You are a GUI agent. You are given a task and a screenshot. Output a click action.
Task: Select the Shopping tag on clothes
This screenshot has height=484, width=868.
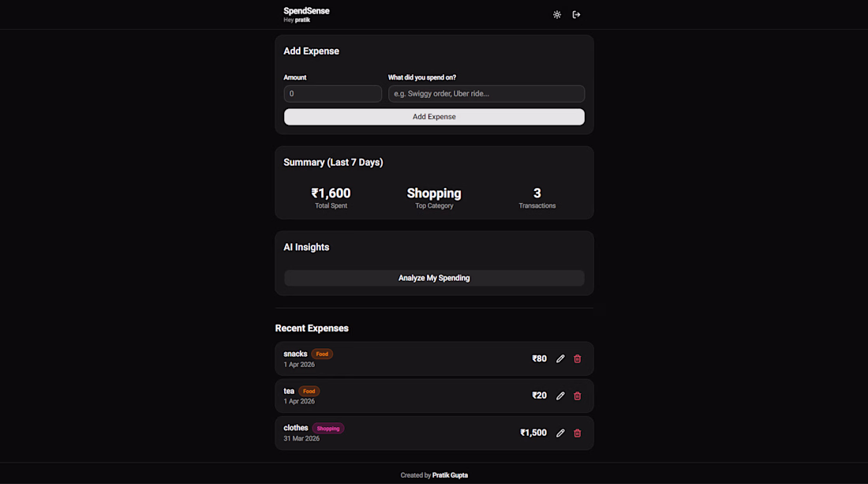tap(328, 428)
